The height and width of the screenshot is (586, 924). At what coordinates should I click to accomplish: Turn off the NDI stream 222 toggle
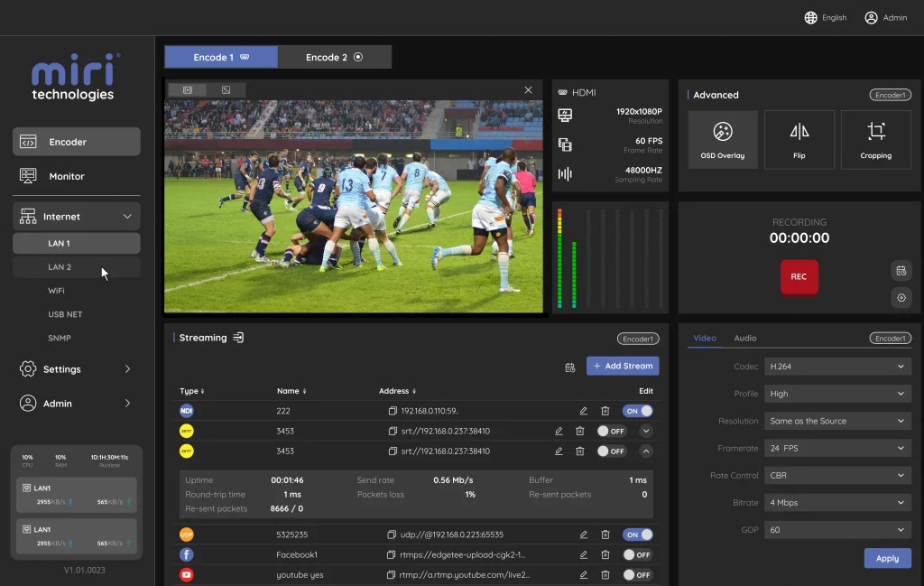point(638,411)
